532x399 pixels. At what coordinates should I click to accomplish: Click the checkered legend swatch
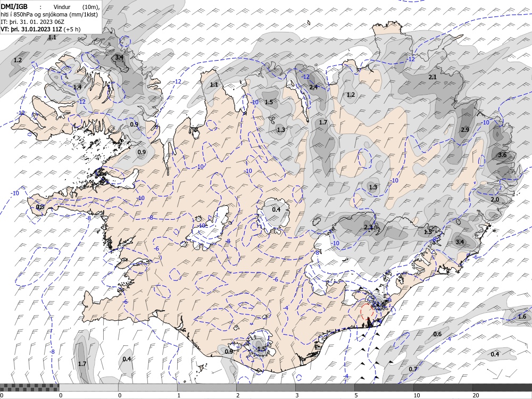click(29, 387)
